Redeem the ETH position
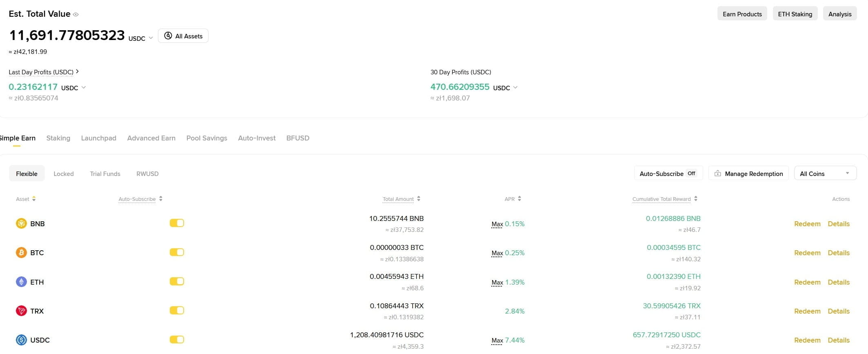The width and height of the screenshot is (868, 354). (x=807, y=282)
